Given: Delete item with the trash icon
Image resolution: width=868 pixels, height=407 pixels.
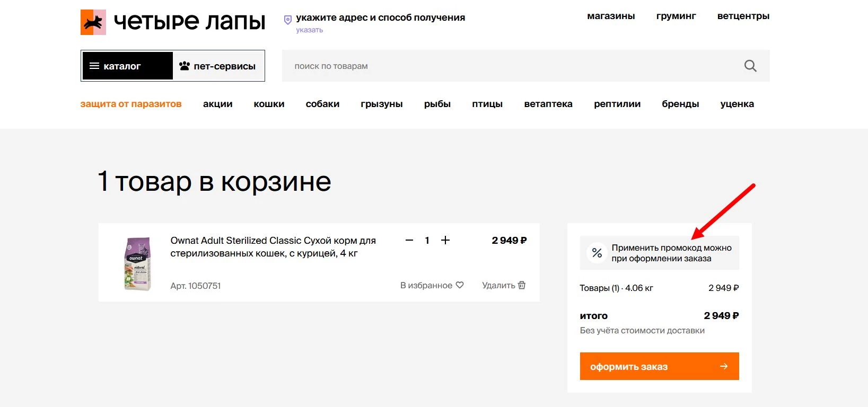Looking at the screenshot, I should coord(522,285).
